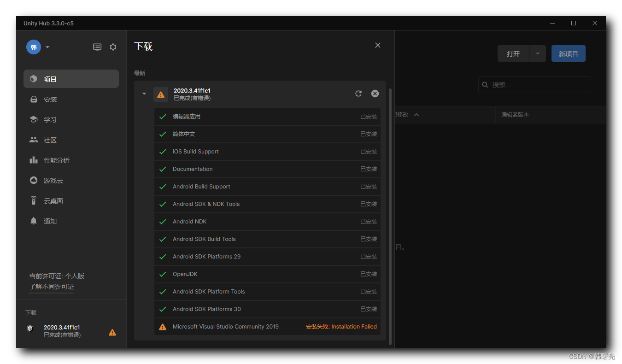The width and height of the screenshot is (622, 364).
Task: Close the 下载 panel
Action: point(378,45)
